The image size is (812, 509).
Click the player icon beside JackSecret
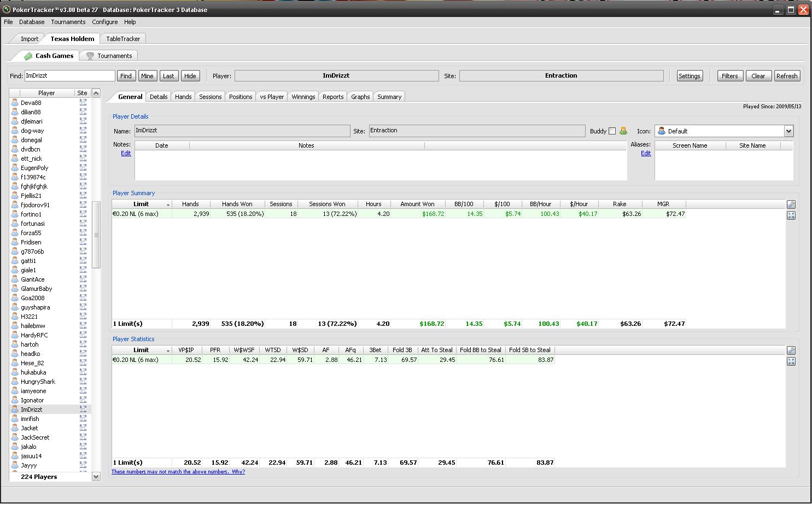[15, 437]
